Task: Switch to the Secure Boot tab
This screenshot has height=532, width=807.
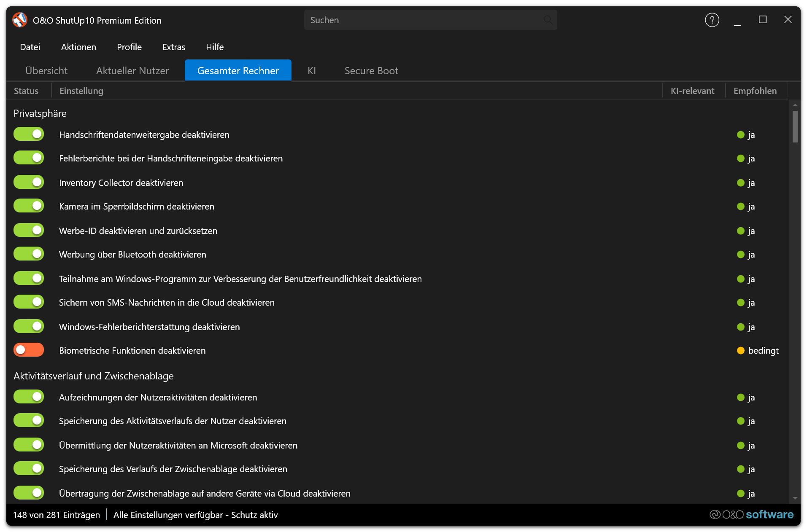Action: tap(371, 70)
